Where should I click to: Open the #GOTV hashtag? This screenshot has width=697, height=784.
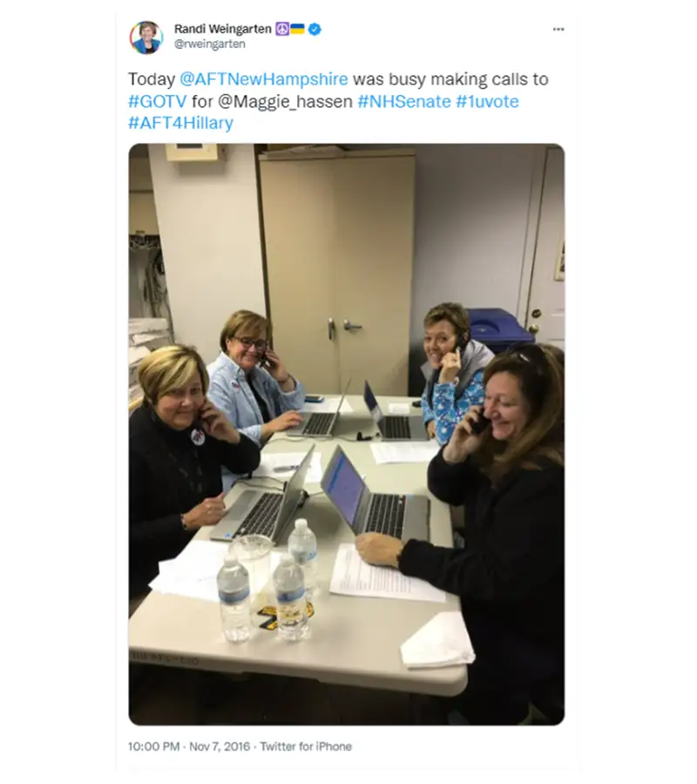(158, 102)
